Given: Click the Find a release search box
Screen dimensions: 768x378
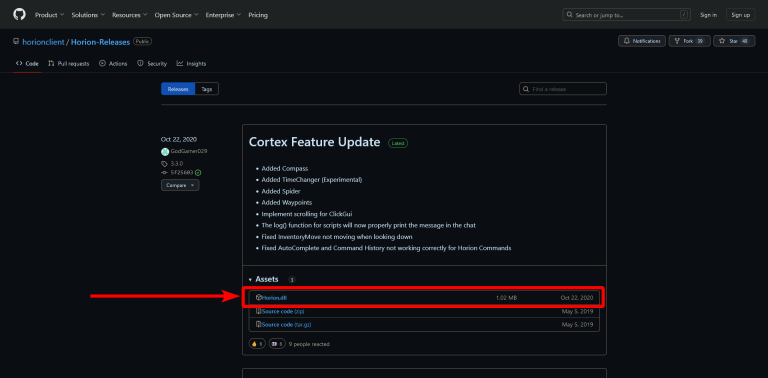Looking at the screenshot, I should [x=563, y=89].
